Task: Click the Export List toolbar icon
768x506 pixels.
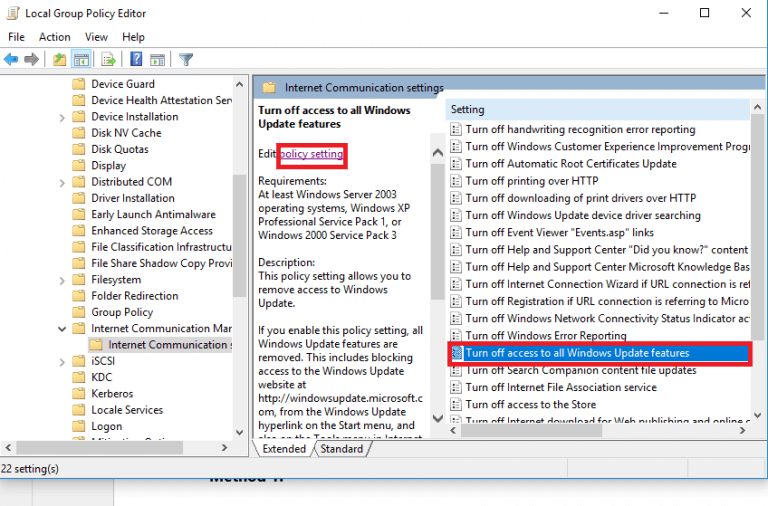Action: tap(108, 60)
